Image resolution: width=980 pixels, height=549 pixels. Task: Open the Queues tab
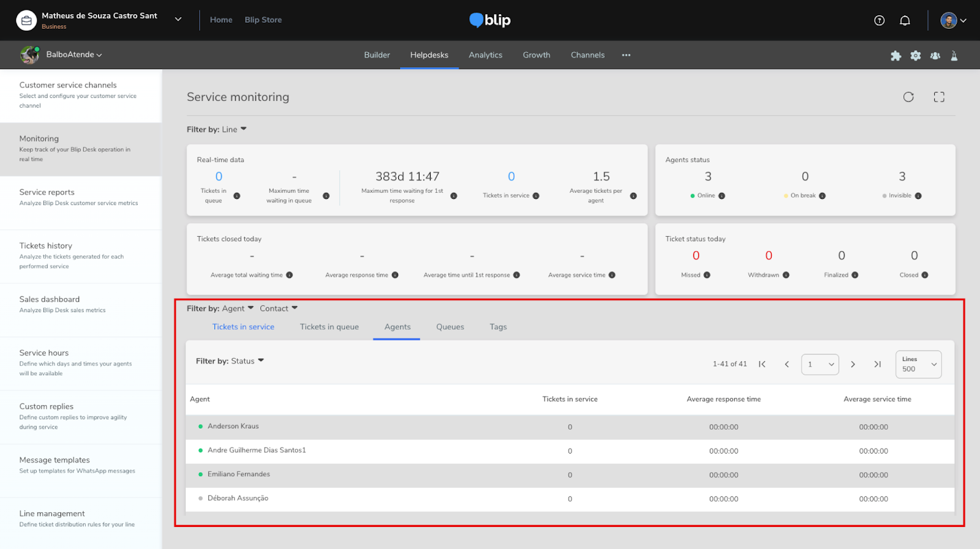click(450, 327)
